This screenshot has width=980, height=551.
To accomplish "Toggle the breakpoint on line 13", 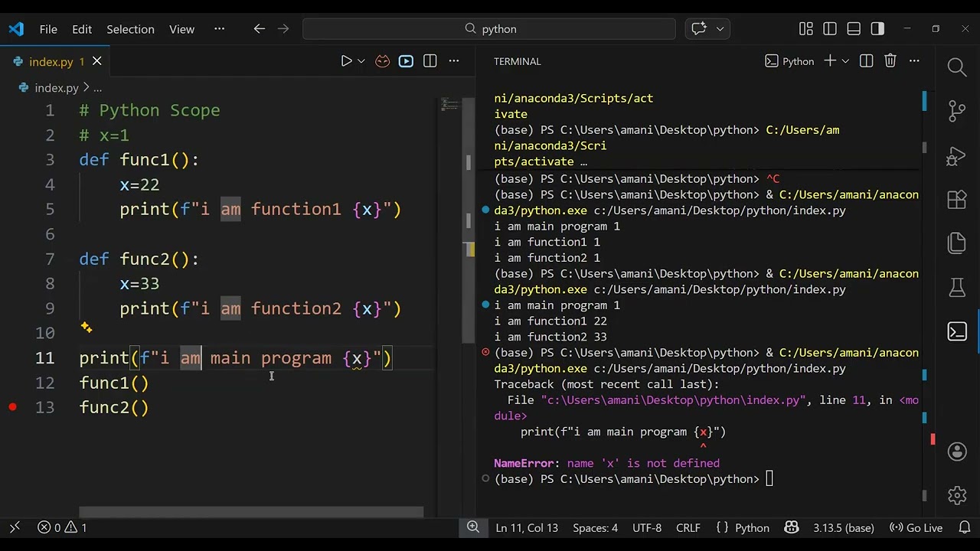I will click(x=12, y=407).
